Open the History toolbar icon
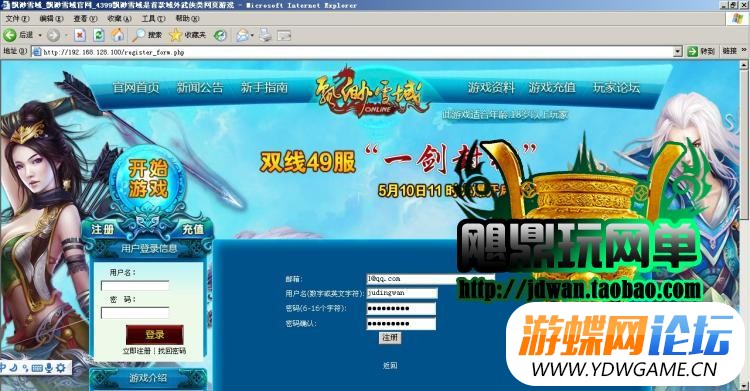The image size is (750, 391). [x=220, y=35]
